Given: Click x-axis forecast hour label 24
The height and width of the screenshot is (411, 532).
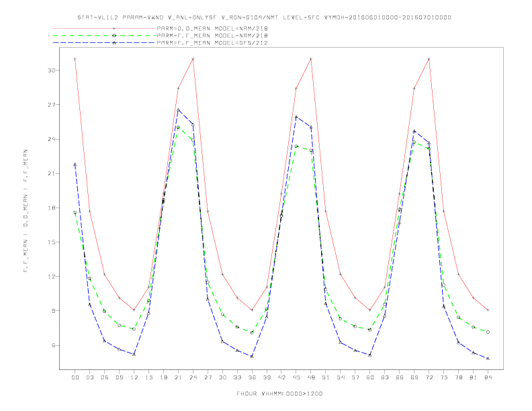Looking at the screenshot, I should click(x=193, y=377).
